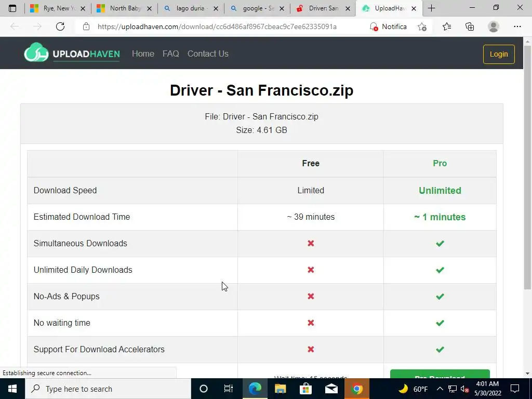The width and height of the screenshot is (532, 399).
Task: Open the weather widget showing 60°F
Action: [x=413, y=389]
